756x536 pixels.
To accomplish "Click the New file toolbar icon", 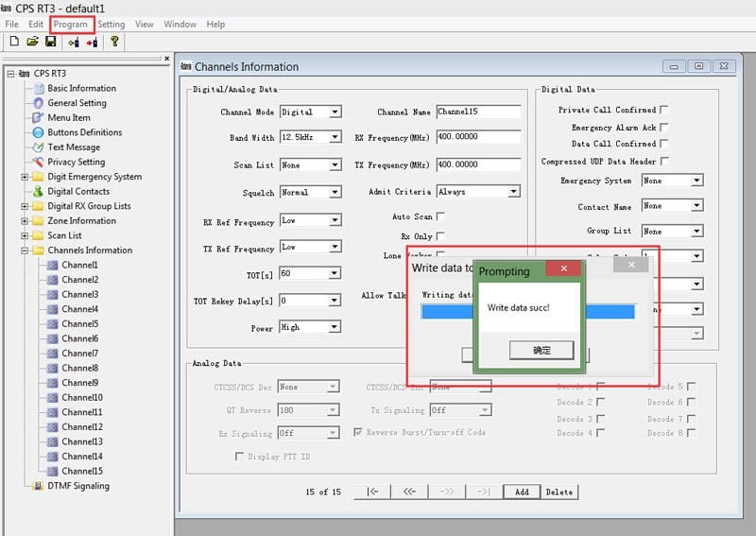I will 14,42.
